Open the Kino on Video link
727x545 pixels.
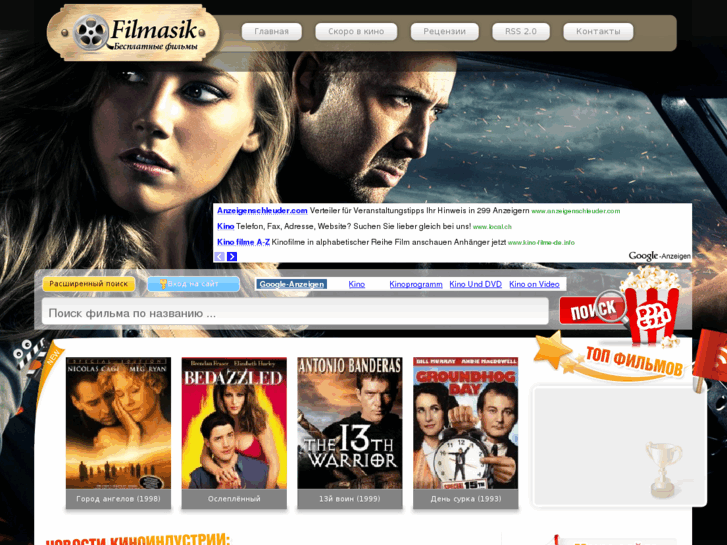(534, 284)
